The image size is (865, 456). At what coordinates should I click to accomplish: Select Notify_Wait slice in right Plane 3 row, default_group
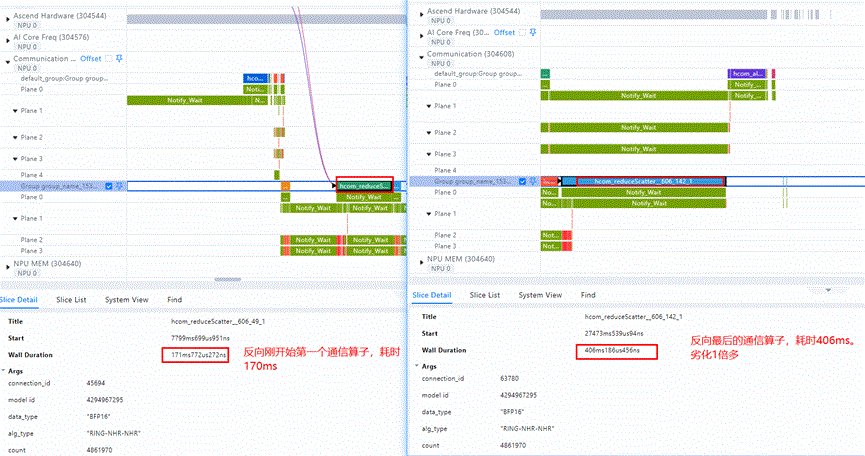[x=638, y=149]
